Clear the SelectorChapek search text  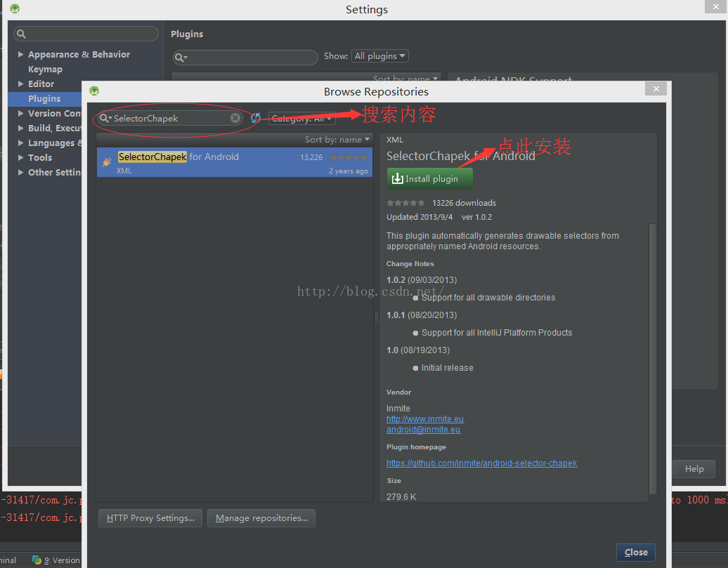pyautogui.click(x=235, y=119)
